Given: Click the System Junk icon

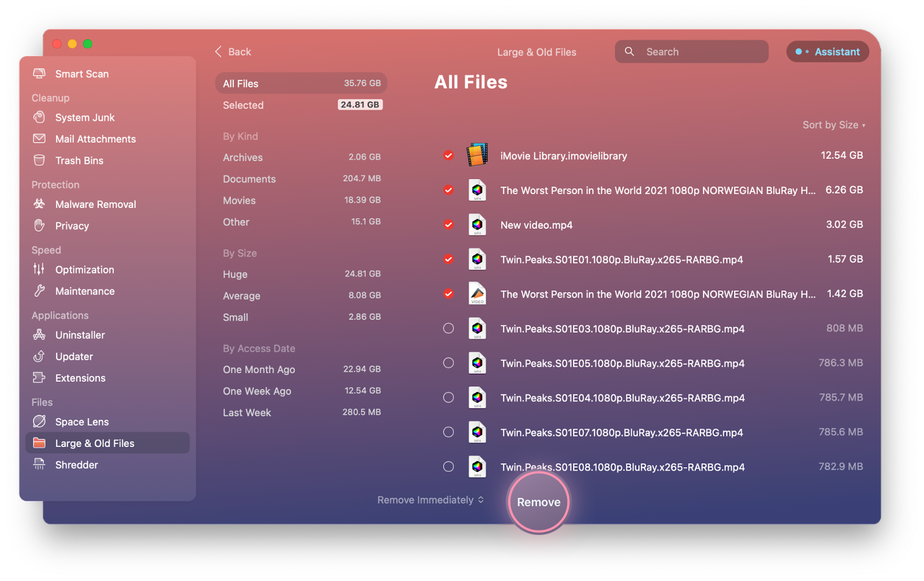Looking at the screenshot, I should (39, 117).
